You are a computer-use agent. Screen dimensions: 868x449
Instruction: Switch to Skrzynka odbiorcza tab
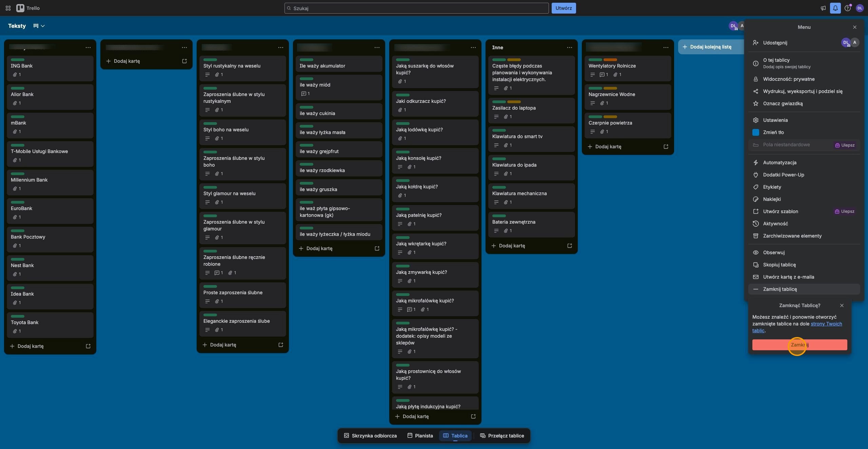(x=370, y=436)
